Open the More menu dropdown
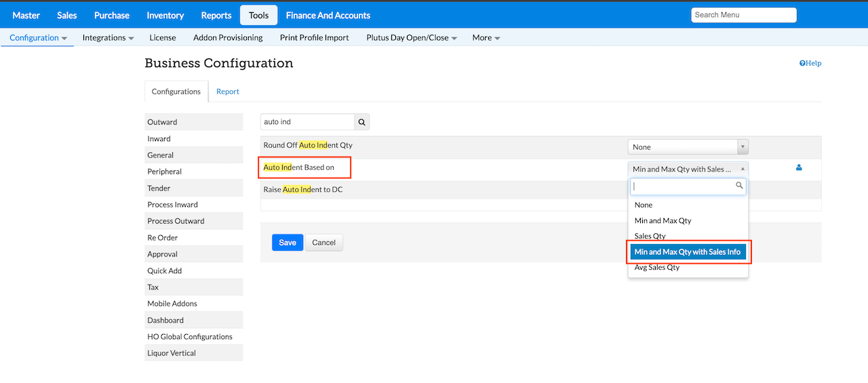The image size is (868, 383). [486, 38]
